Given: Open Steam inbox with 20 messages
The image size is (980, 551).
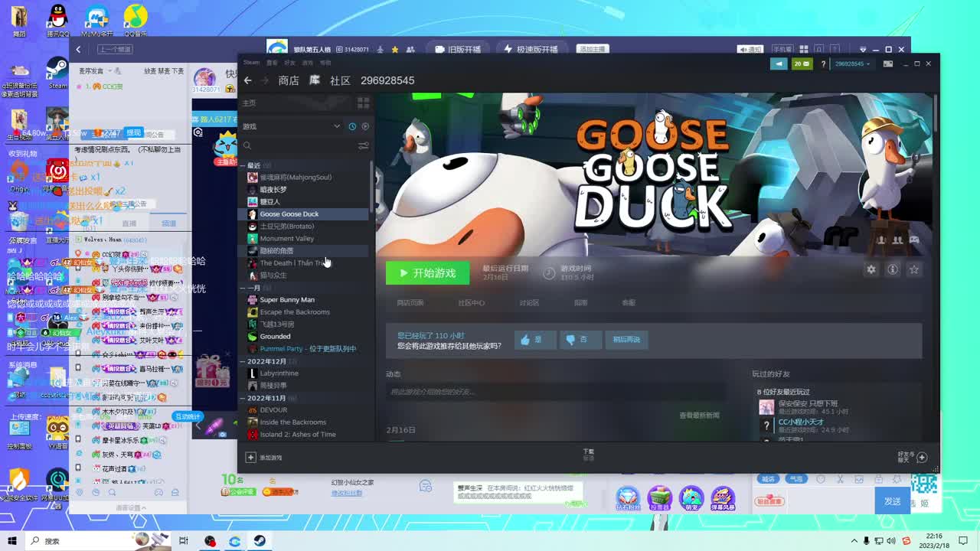Looking at the screenshot, I should click(802, 64).
